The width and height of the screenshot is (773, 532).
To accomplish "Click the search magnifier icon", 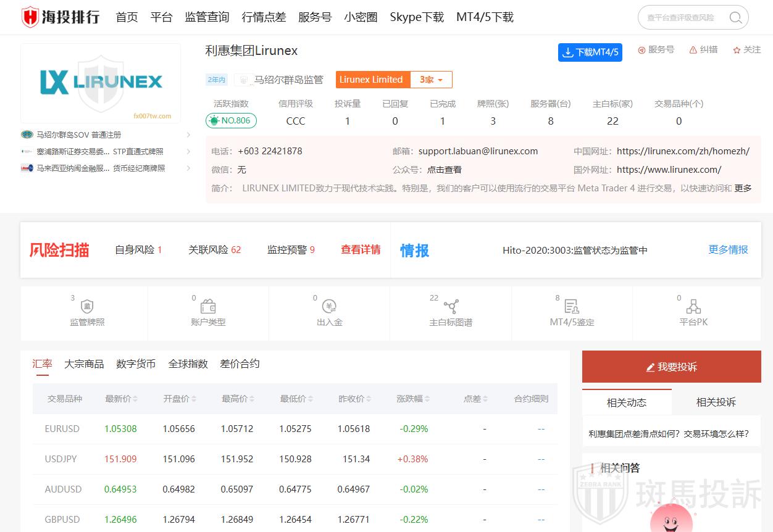I will [x=735, y=18].
